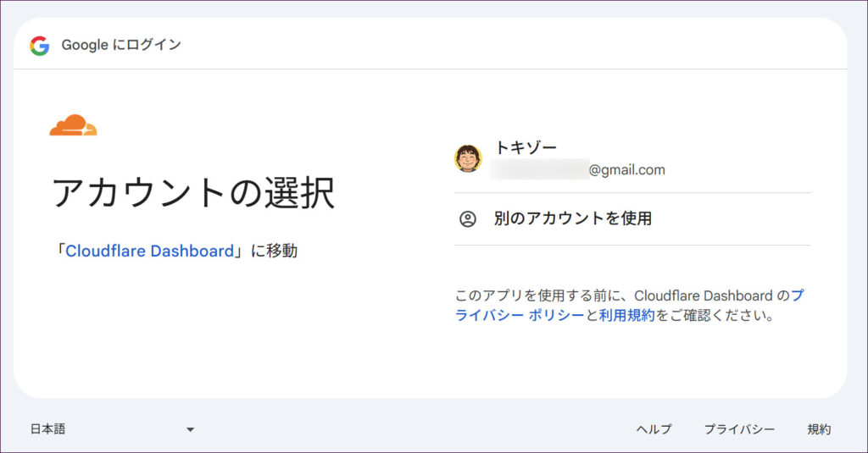
Task: Click the orange Cloudflare cloud logo
Action: pyautogui.click(x=73, y=125)
